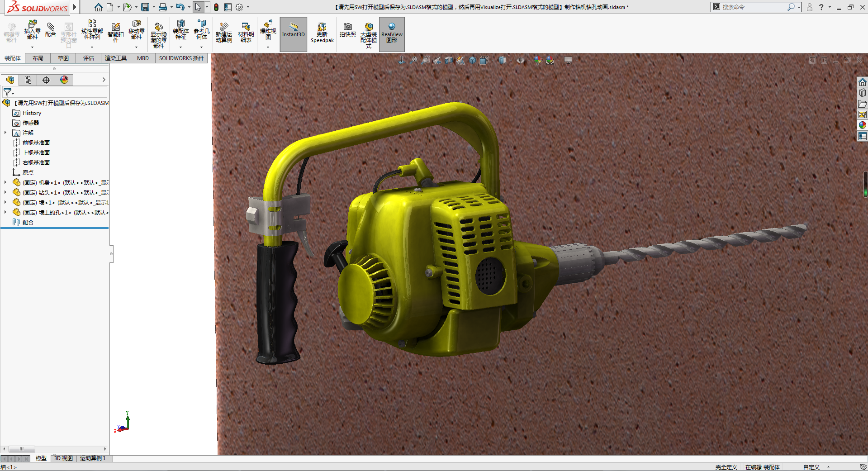Toggle Instant3D mode
This screenshot has height=471, width=868.
(x=293, y=31)
